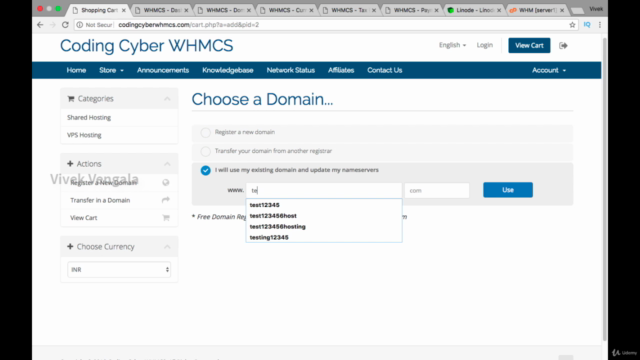This screenshot has height=360, width=640.
Task: Switch to the WHM server browser tab
Action: 537,10
